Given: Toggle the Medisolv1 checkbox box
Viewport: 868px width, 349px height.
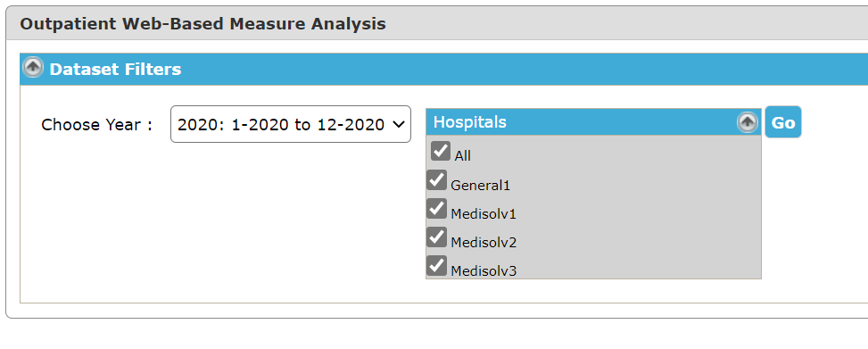Looking at the screenshot, I should point(437,209).
